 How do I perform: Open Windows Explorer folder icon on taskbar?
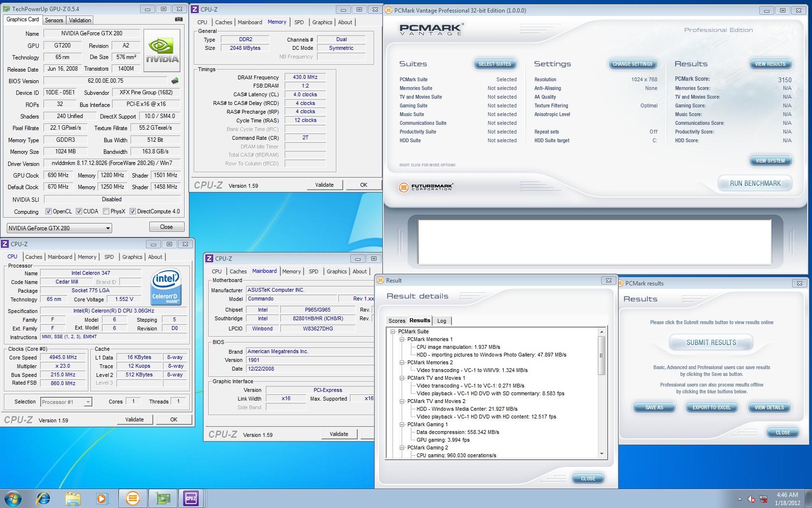(x=73, y=498)
